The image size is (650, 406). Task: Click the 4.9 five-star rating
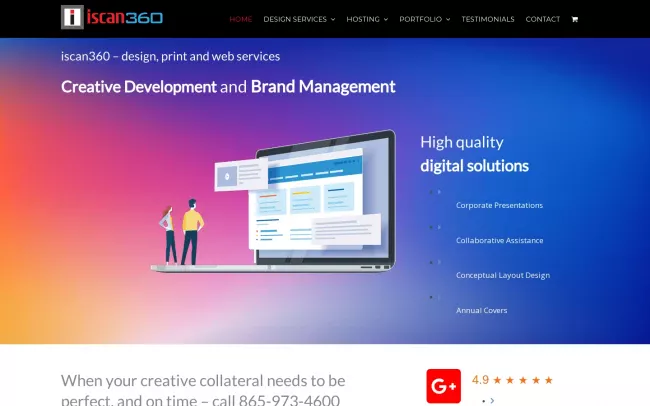tap(512, 380)
